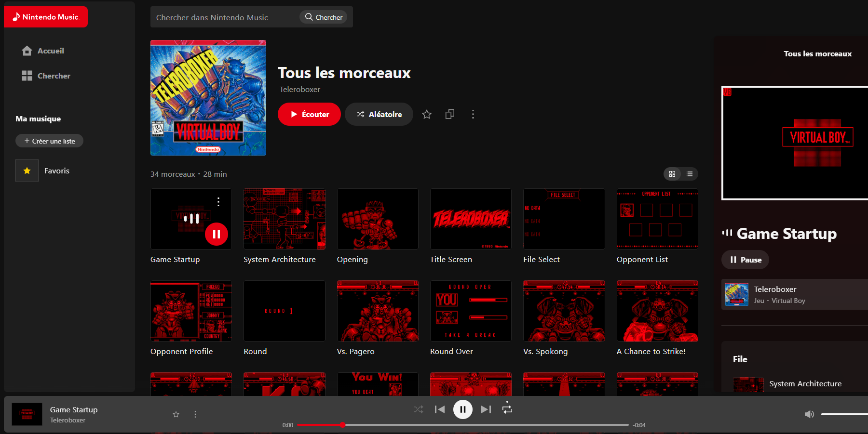This screenshot has height=434, width=868.
Task: Toggle shuffle in player bar
Action: (418, 409)
